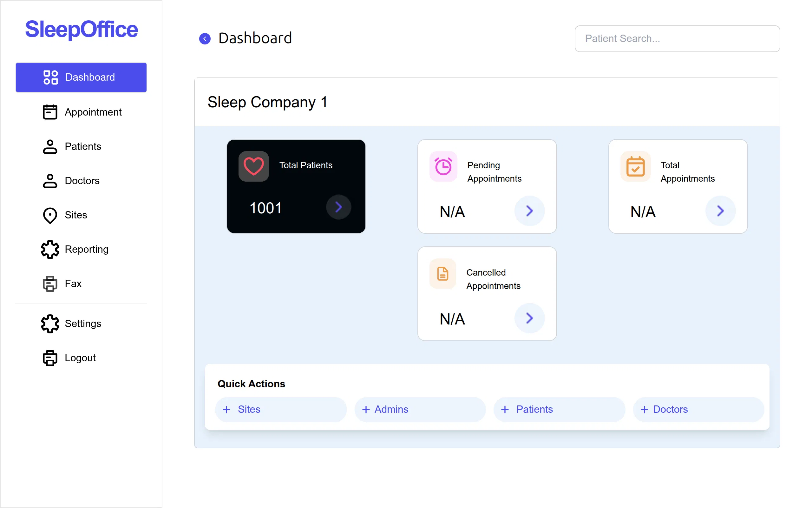Open Total Patients via its chevron arrow
Screen dimensions: 812x508
[338, 207]
